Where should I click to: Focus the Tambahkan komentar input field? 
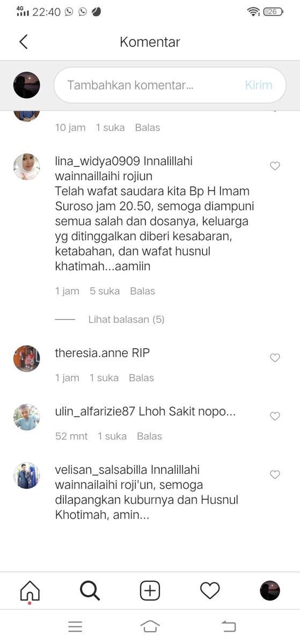point(170,85)
